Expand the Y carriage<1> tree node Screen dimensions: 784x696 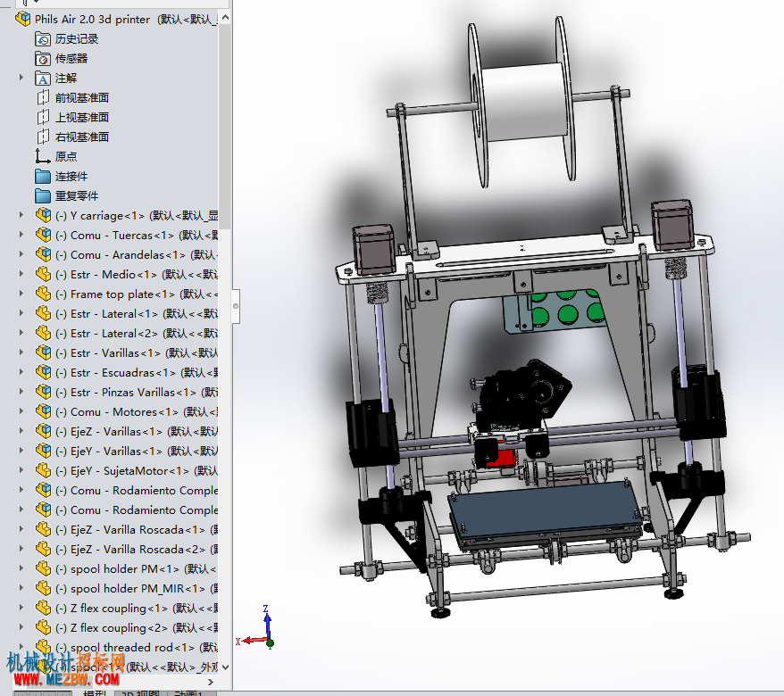[21, 215]
